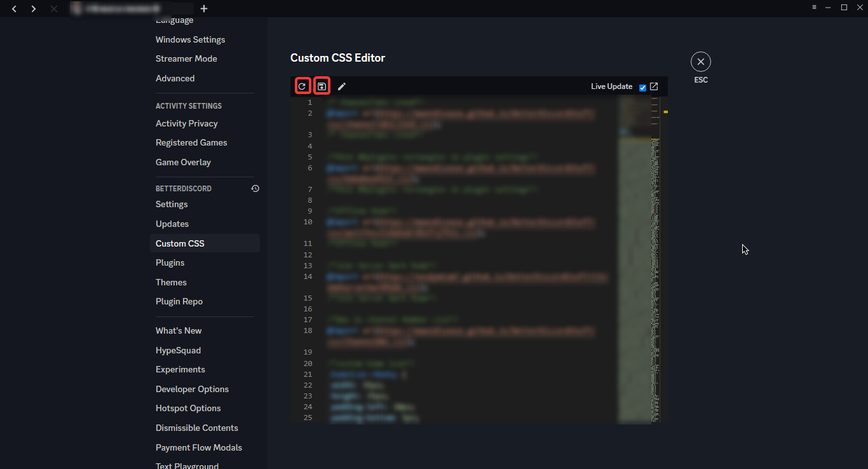The image size is (868, 469).
Task: Open the What's New page
Action: point(178,330)
